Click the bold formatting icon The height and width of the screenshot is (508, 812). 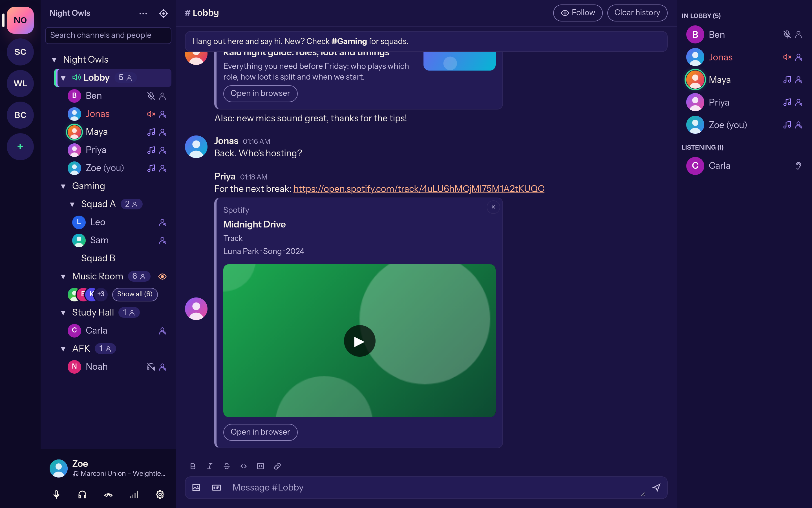pos(193,466)
